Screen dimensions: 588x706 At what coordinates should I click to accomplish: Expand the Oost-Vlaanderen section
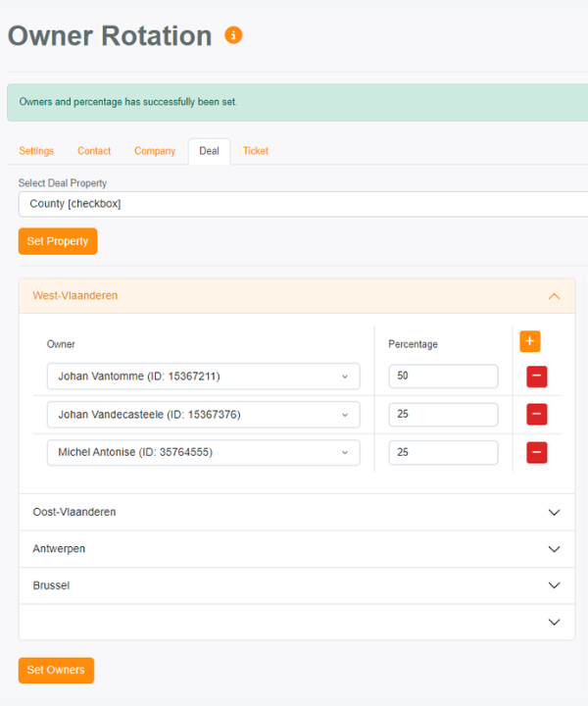coord(554,512)
